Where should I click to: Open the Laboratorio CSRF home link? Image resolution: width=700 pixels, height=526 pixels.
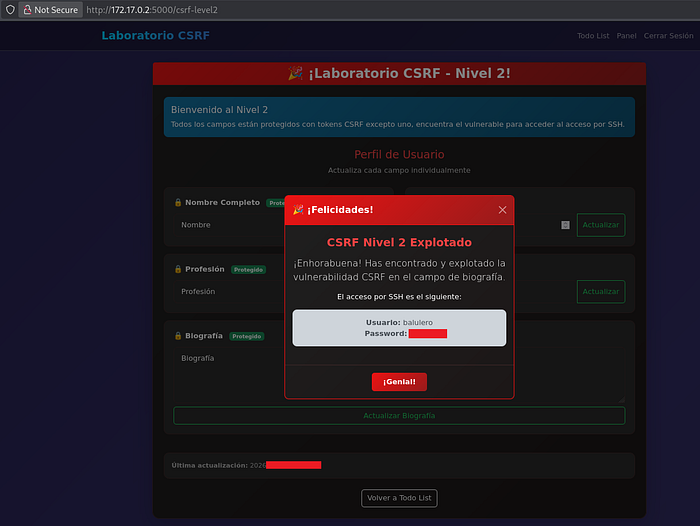click(155, 35)
